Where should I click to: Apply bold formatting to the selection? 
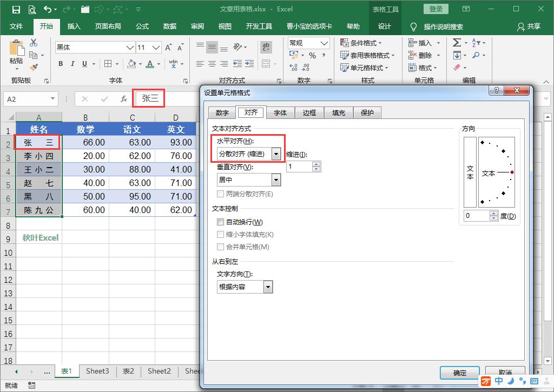point(61,64)
